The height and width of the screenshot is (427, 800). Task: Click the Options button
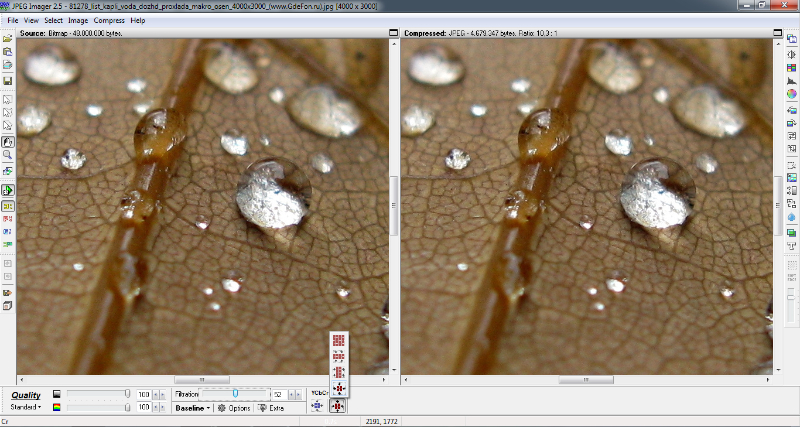click(x=233, y=408)
